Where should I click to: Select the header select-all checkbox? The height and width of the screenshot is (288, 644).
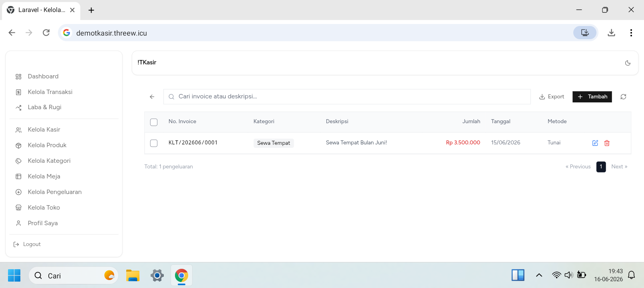click(154, 122)
